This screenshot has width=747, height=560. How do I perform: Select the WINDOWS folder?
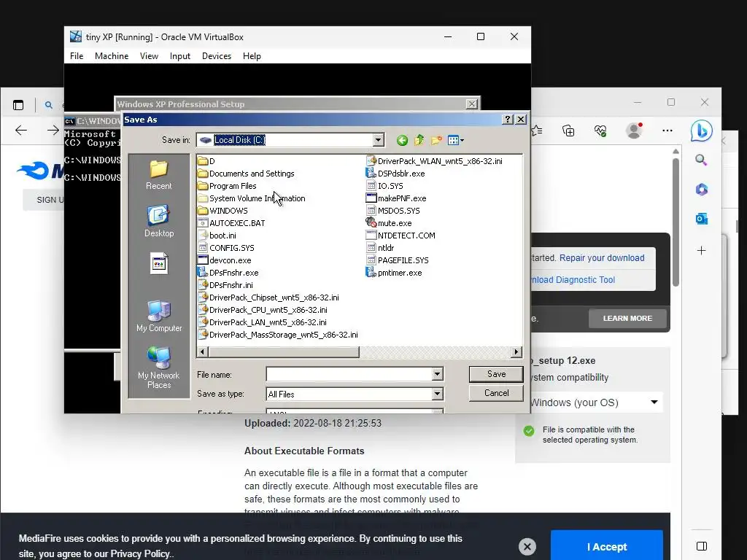pyautogui.click(x=223, y=211)
